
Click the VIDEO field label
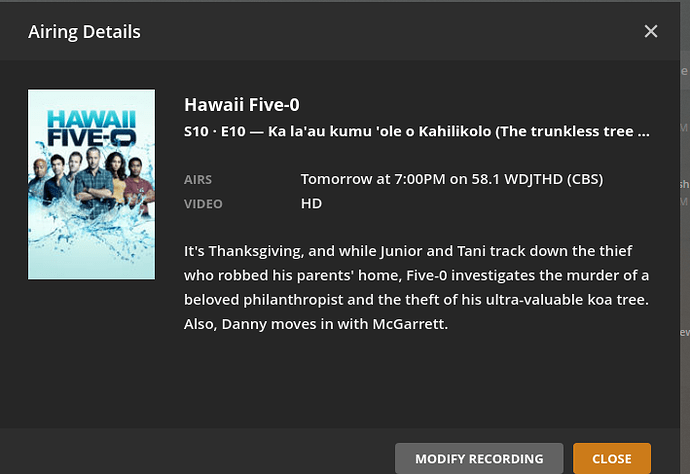tap(202, 203)
